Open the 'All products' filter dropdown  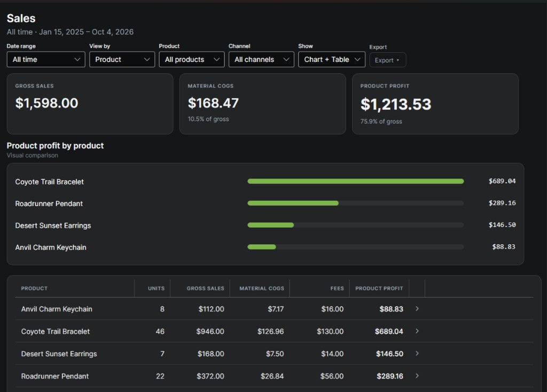192,59
